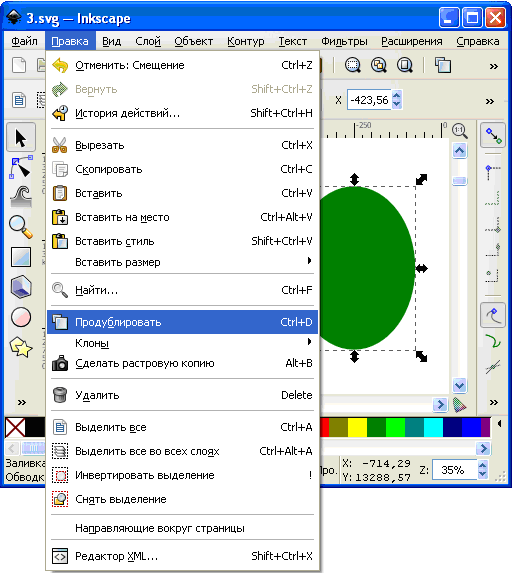Pick the yellow palette swatch
This screenshot has height=573, width=513.
click(357, 428)
